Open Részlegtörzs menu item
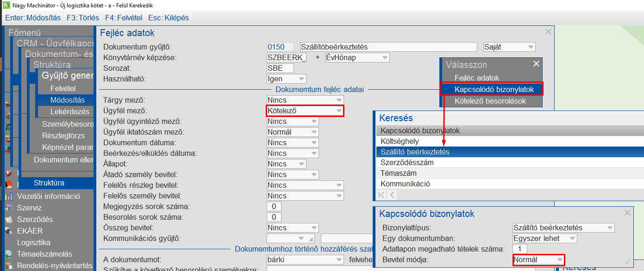Viewport: 644px width, 271px height. pyautogui.click(x=63, y=136)
